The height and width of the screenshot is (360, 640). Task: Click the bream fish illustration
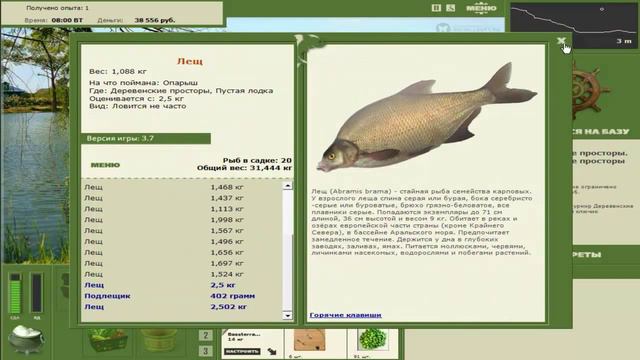coord(427,119)
